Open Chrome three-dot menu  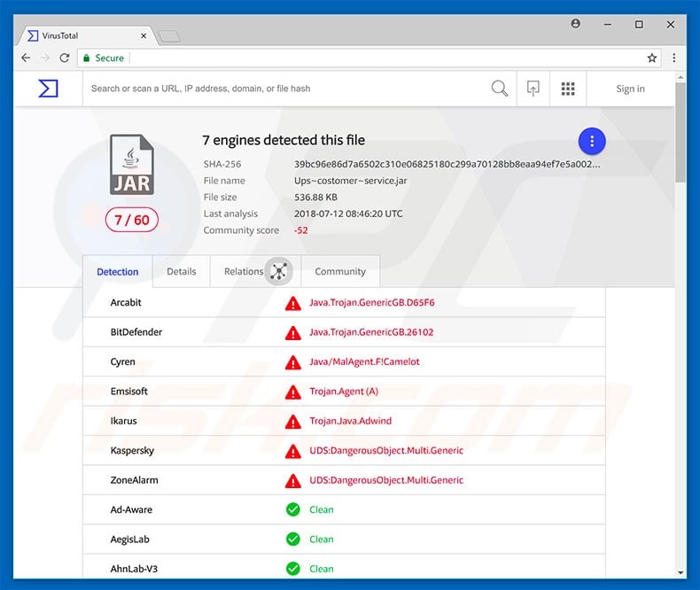[x=674, y=58]
